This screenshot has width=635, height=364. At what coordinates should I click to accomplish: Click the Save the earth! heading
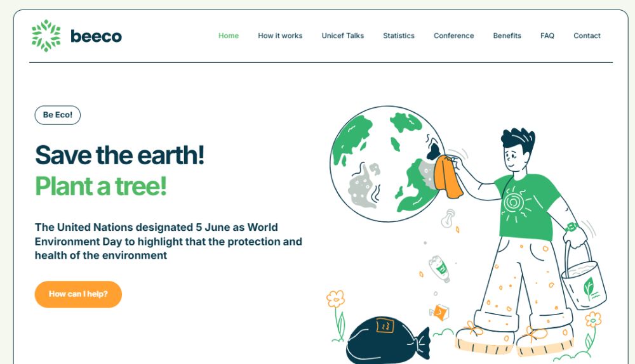119,155
